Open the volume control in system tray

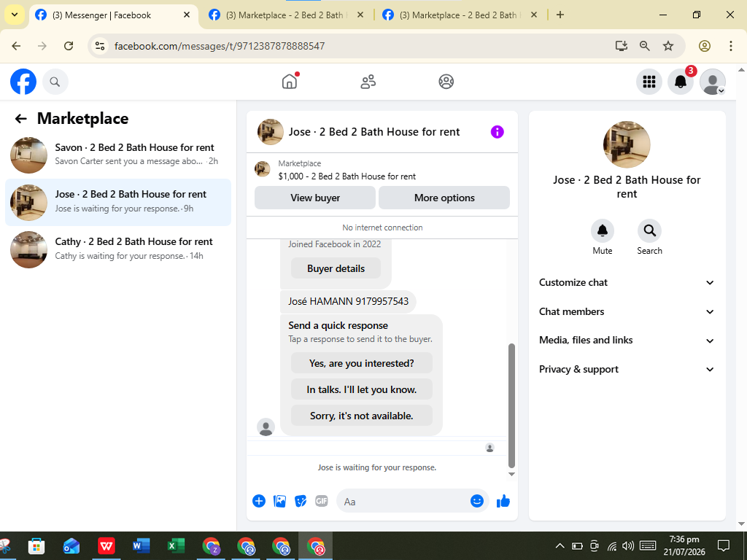628,545
